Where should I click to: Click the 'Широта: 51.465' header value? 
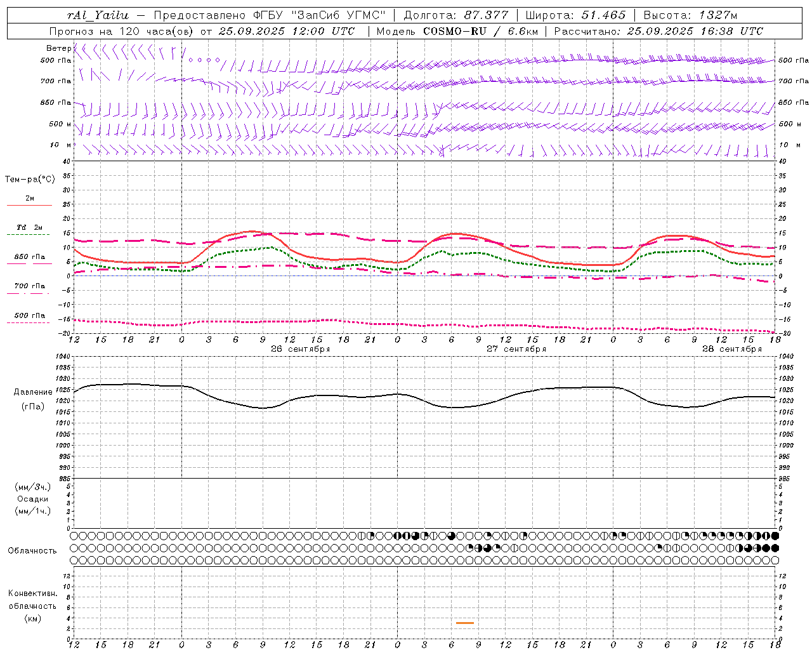576,15
